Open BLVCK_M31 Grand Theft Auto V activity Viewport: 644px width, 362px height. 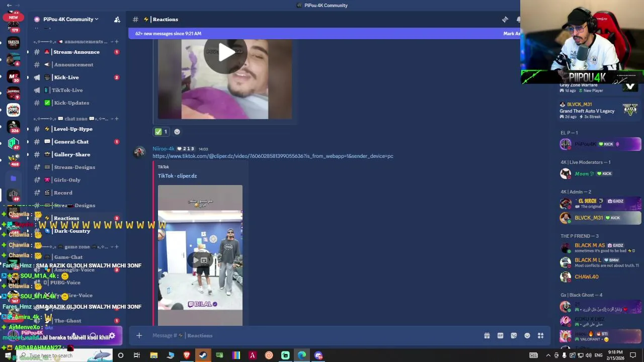coord(599,110)
